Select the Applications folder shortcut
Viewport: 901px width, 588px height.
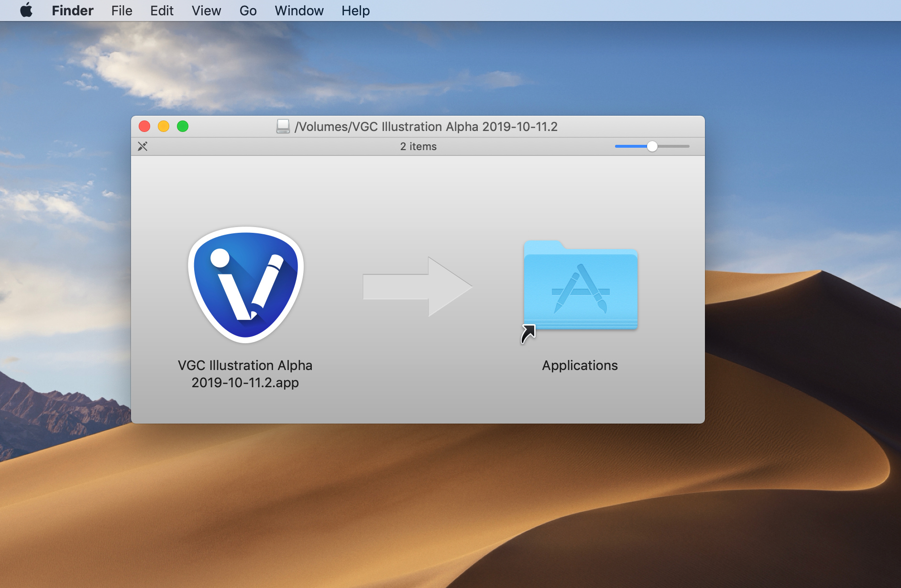(x=580, y=291)
